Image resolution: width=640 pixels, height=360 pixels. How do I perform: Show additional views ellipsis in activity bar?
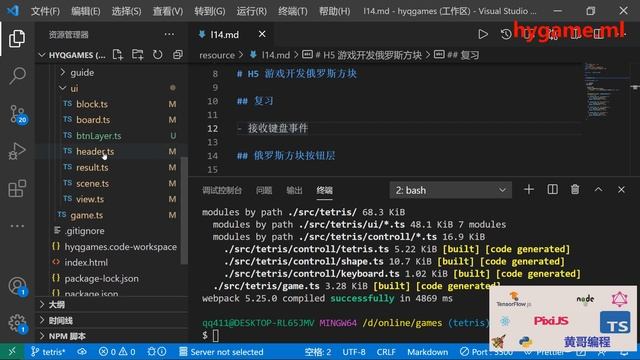(x=17, y=226)
